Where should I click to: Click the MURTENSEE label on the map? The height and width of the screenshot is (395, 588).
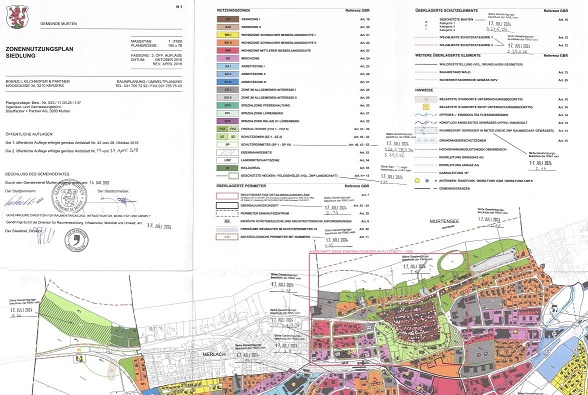[444, 221]
